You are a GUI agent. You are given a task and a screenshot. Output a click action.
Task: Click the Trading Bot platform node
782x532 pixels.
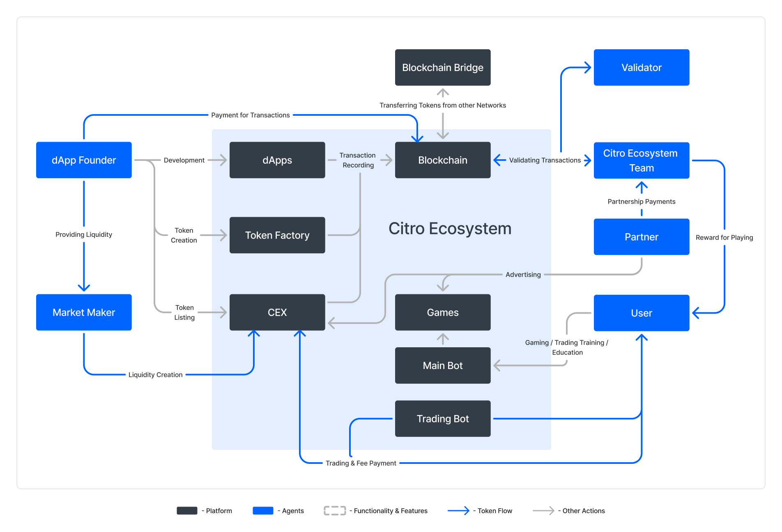point(442,419)
